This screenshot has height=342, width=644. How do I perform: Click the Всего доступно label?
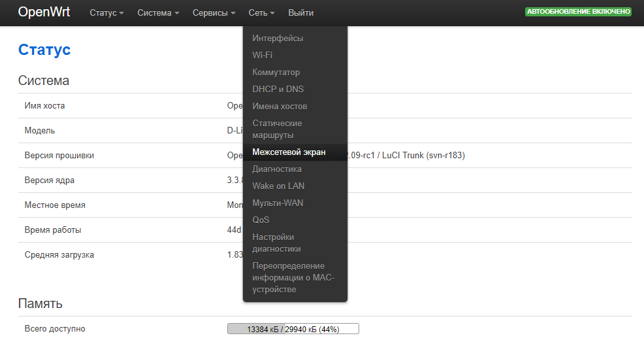point(55,329)
